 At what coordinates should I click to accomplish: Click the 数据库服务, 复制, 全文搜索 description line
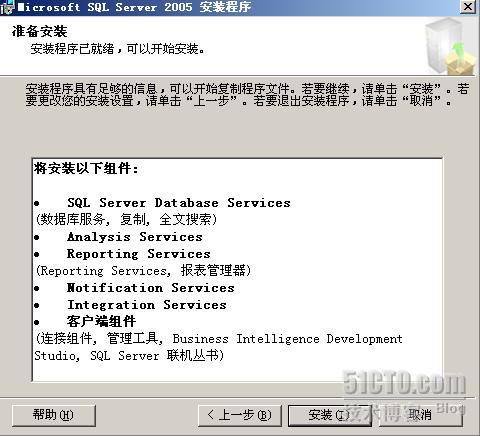click(126, 220)
